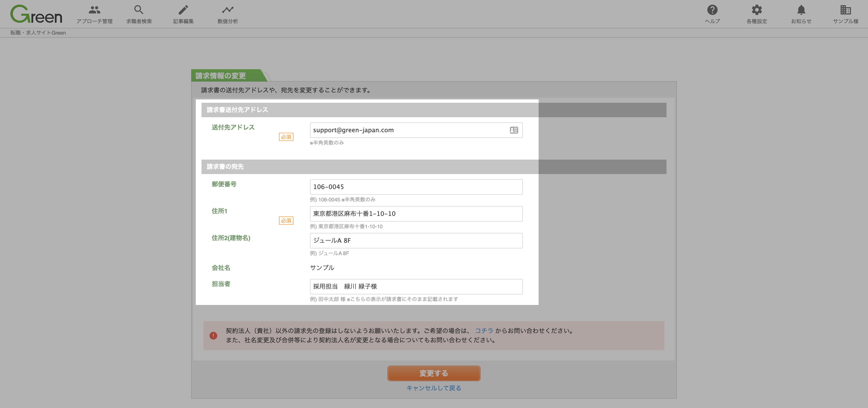Open 各種設定 gear icon

pyautogui.click(x=757, y=10)
